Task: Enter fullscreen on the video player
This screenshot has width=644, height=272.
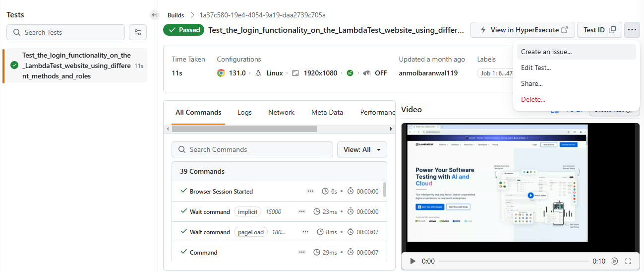Action: pos(628,261)
